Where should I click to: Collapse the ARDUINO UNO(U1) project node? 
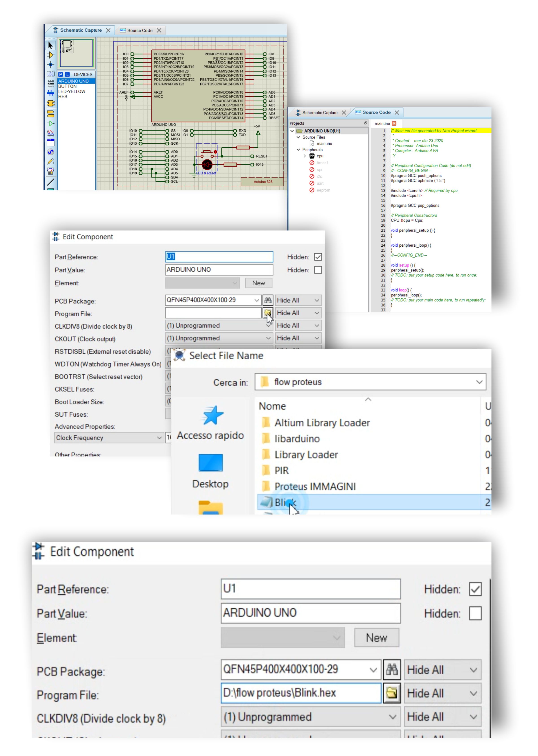pos(292,131)
